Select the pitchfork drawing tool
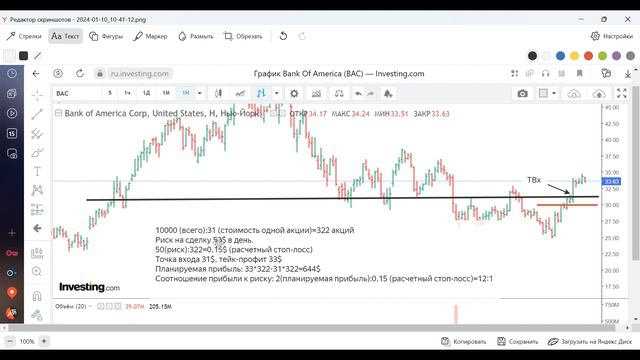640x360 pixels. pyautogui.click(x=37, y=133)
